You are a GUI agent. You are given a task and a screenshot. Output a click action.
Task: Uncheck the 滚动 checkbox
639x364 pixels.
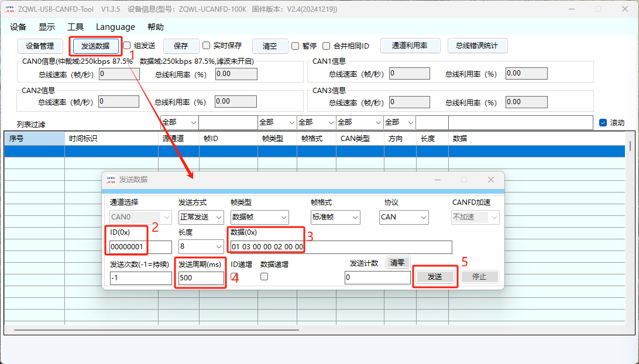603,123
